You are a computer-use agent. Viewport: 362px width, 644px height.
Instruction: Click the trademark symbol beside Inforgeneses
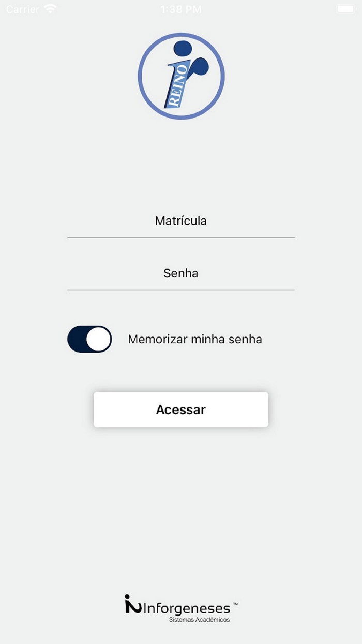(x=235, y=604)
